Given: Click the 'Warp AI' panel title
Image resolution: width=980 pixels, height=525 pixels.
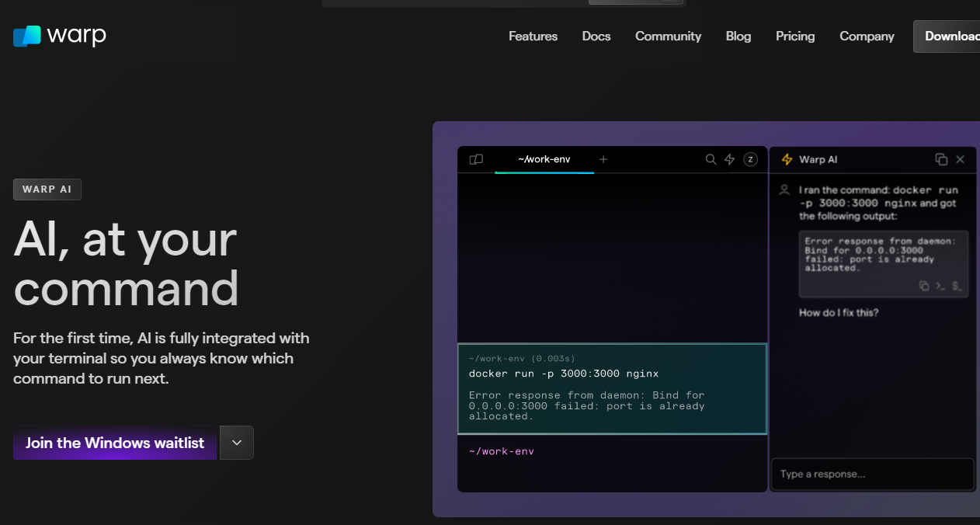Looking at the screenshot, I should click(x=818, y=159).
